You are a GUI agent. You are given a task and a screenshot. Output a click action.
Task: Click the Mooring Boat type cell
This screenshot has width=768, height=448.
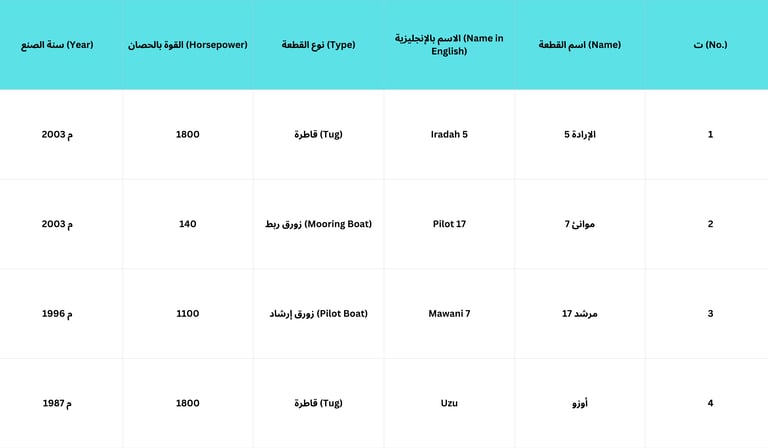tap(318, 224)
